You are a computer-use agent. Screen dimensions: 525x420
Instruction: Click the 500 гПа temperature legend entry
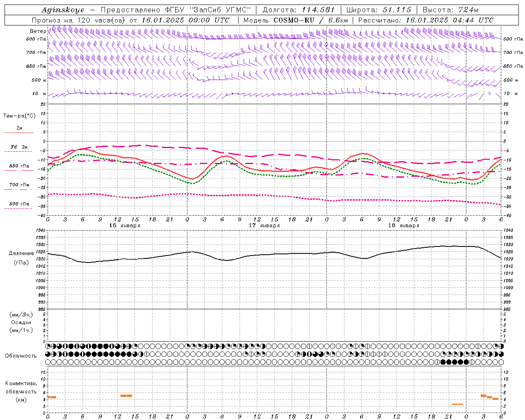(x=19, y=204)
